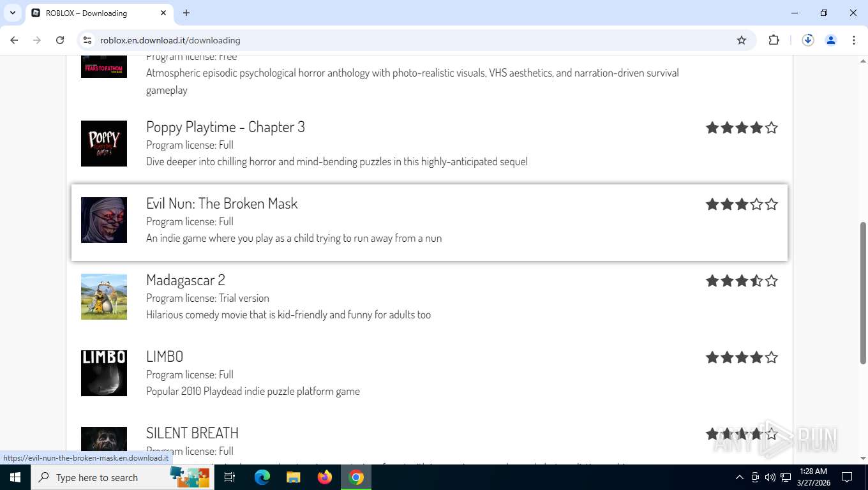This screenshot has height=490, width=868.
Task: Open the Chrome profile avatar
Action: pos(831,40)
